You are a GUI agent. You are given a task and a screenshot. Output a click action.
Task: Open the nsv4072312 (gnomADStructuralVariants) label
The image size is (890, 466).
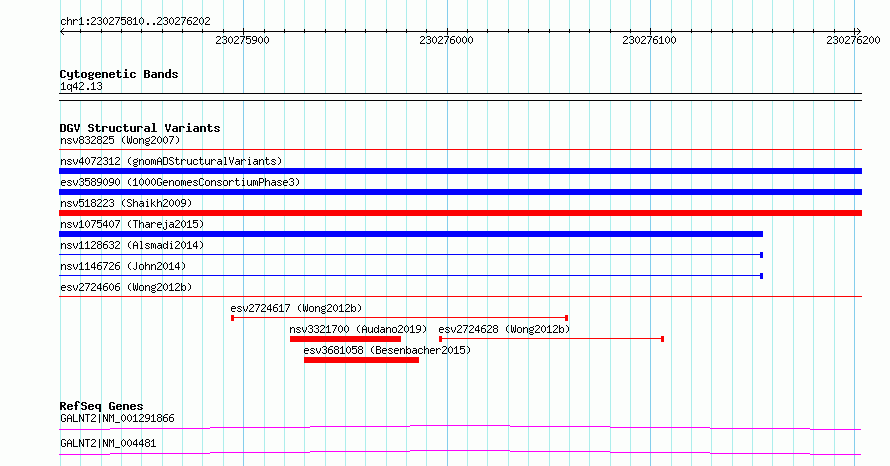click(171, 161)
